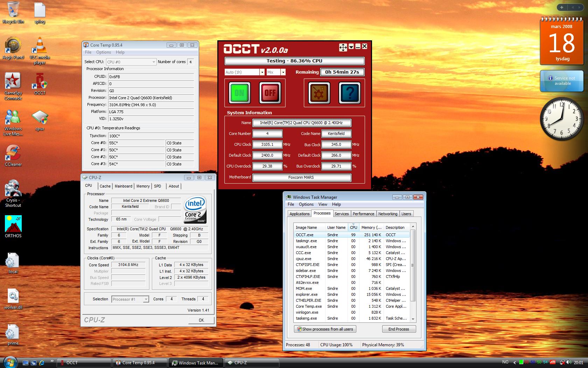The image size is (588, 368).
Task: Switch to Cache tab in CPU-Z
Action: point(105,186)
